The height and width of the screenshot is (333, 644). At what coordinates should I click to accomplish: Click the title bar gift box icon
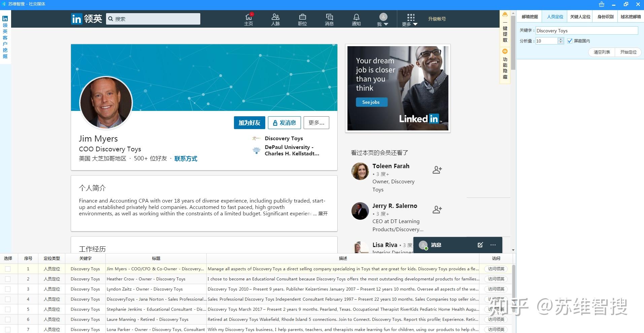pyautogui.click(x=602, y=4)
